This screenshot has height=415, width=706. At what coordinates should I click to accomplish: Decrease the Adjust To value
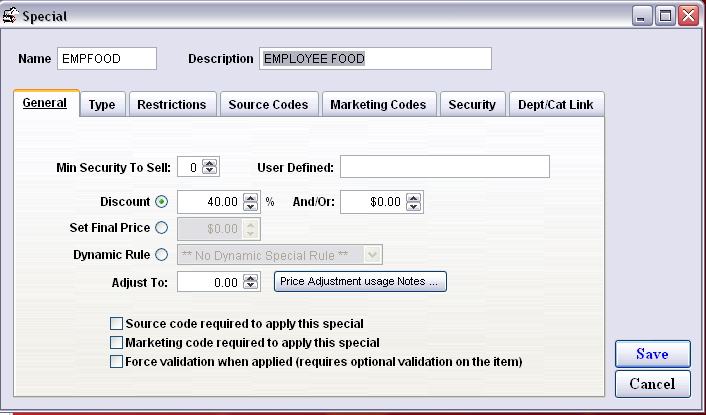pos(251,286)
